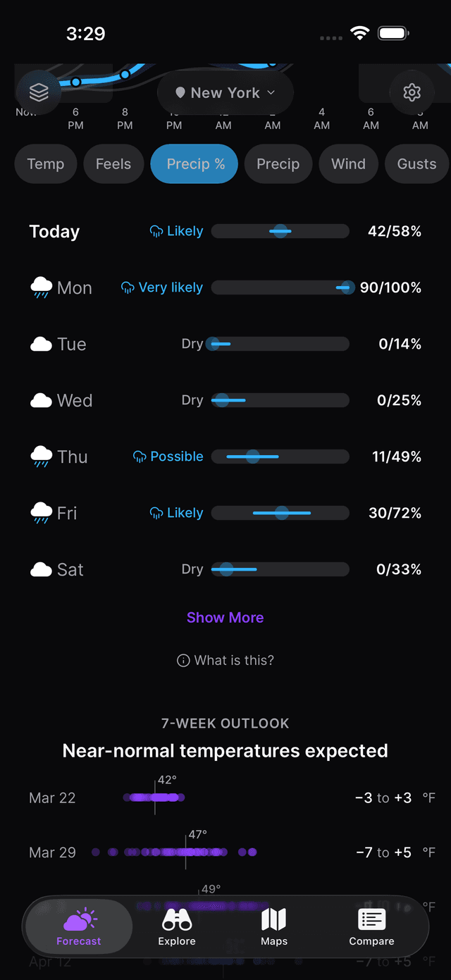Select the Gusts option
The width and height of the screenshot is (451, 980).
[x=416, y=163]
